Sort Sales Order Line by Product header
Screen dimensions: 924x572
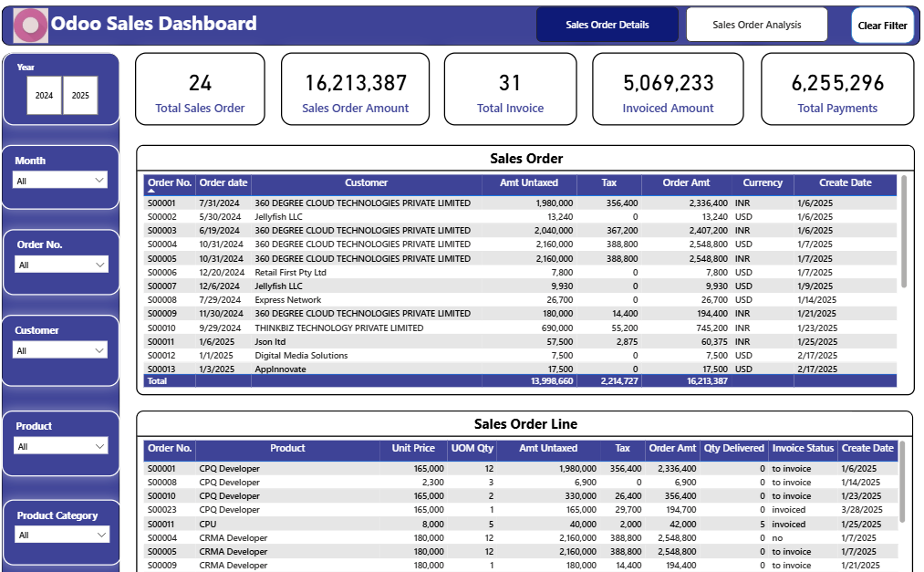tap(287, 448)
